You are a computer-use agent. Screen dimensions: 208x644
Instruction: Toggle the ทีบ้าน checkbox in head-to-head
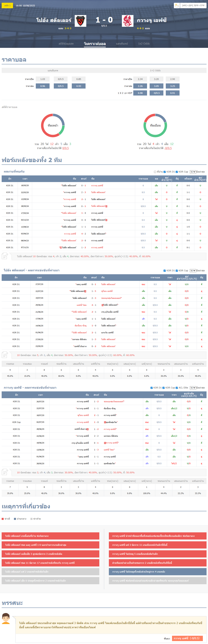(155, 172)
